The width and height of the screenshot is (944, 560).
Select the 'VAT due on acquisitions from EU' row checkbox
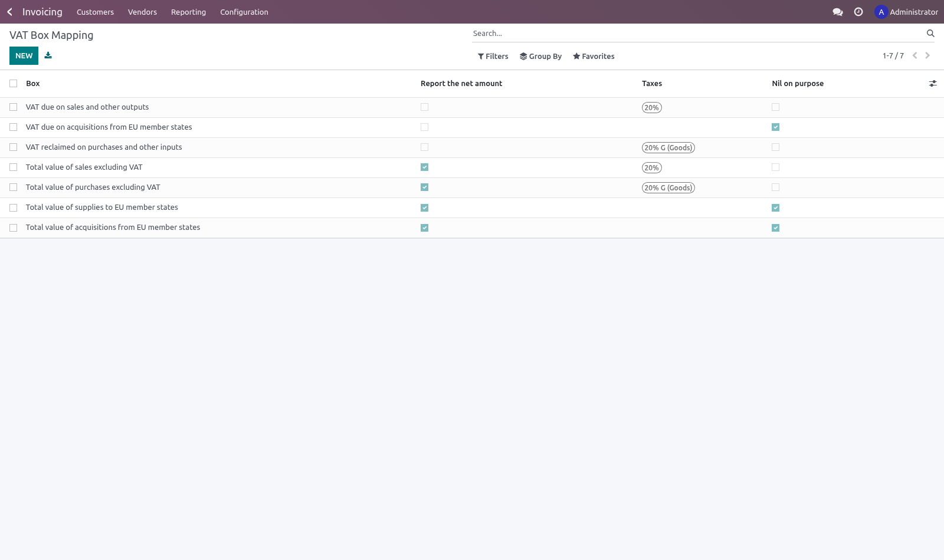(x=13, y=127)
